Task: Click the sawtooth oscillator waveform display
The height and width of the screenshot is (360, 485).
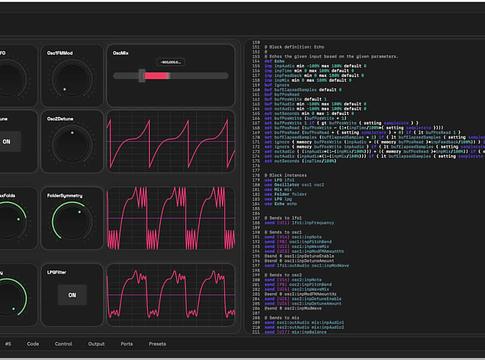Action: click(x=171, y=142)
